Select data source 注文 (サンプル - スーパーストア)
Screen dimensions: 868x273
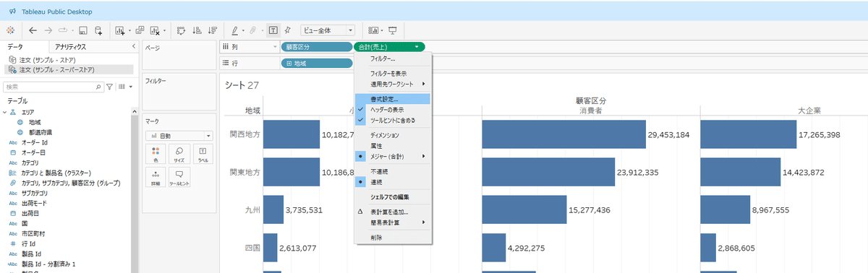click(68, 69)
